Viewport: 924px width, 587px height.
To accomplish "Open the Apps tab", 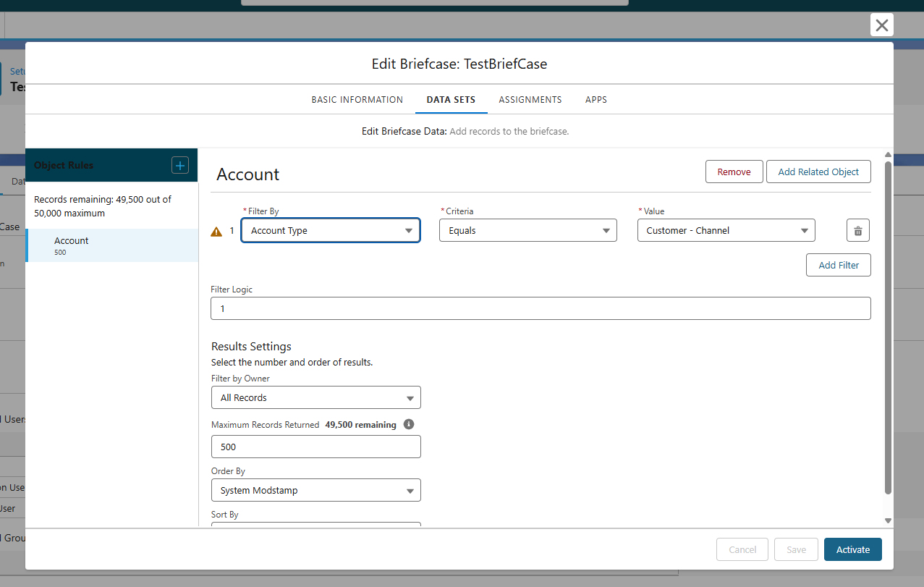I will coord(595,100).
